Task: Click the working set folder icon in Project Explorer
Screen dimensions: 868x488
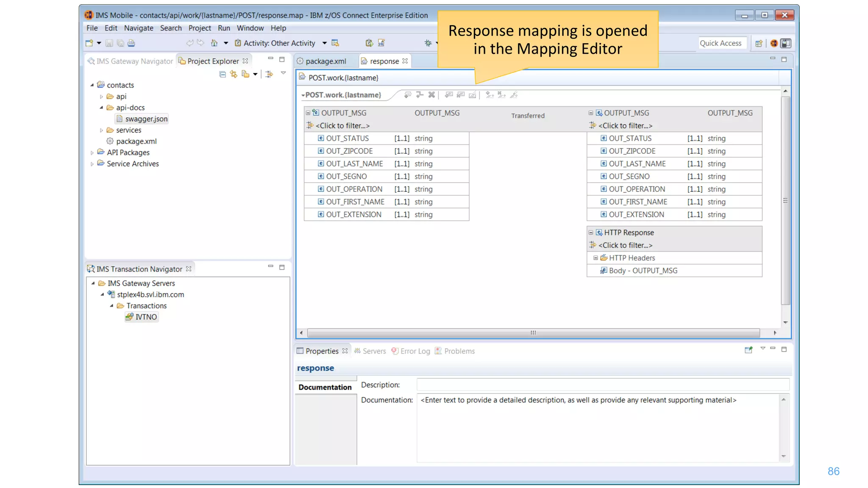Action: 245,74
